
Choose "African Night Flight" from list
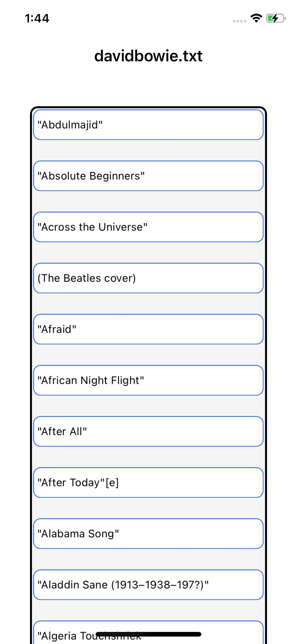tap(148, 380)
